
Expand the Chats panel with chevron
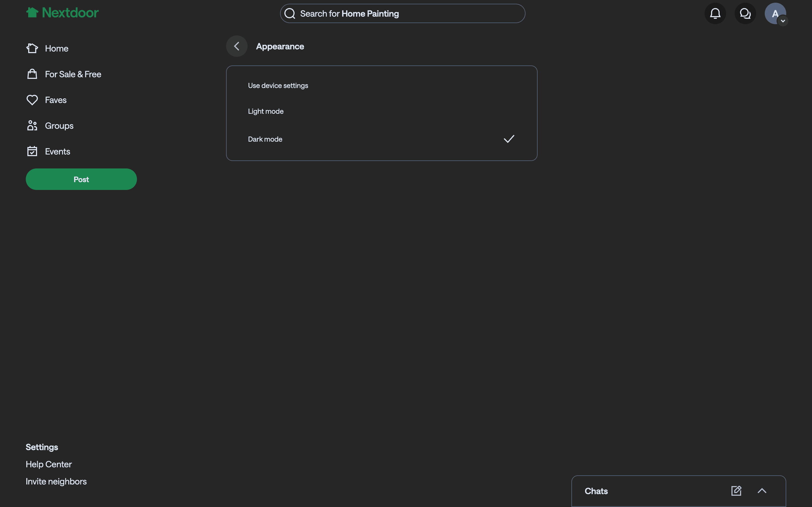click(x=762, y=491)
